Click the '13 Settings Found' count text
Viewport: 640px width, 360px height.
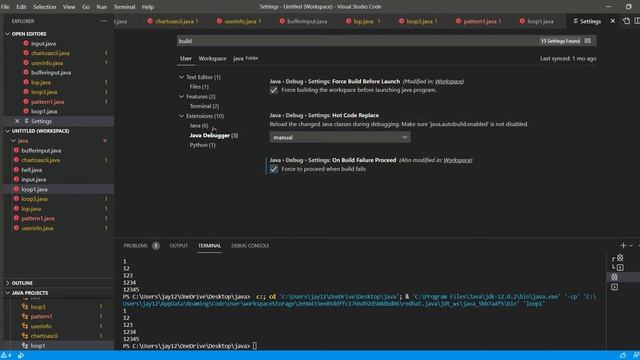click(x=560, y=41)
